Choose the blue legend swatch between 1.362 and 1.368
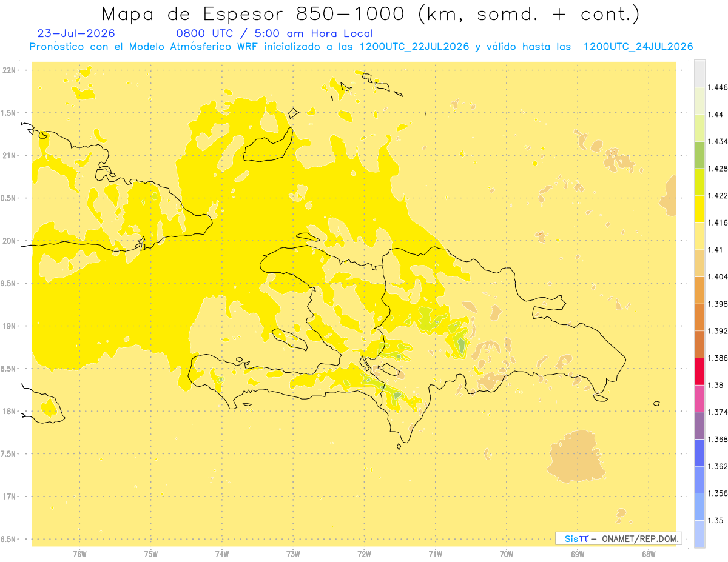The height and width of the screenshot is (562, 728). pyautogui.click(x=699, y=453)
